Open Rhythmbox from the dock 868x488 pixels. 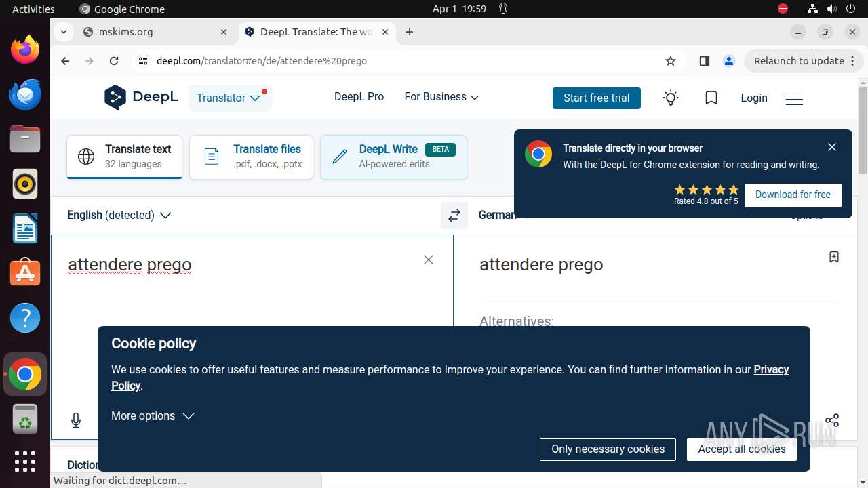click(x=25, y=184)
